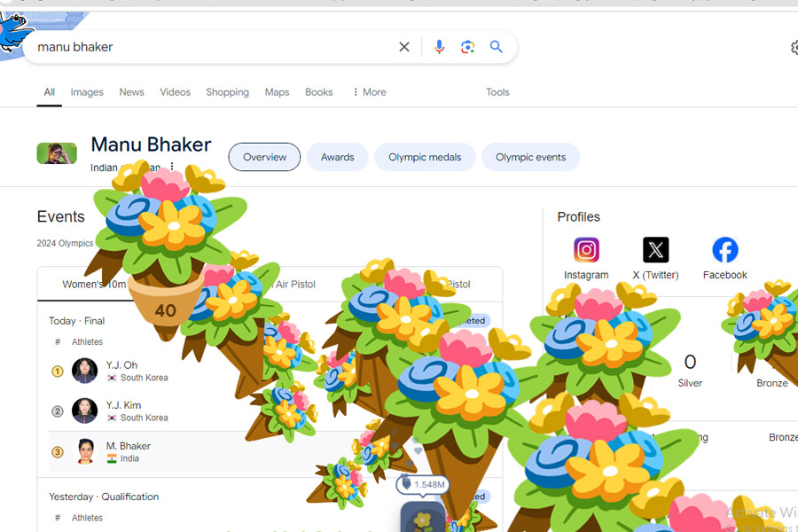This screenshot has width=798, height=532.
Task: Open Manu Bhaker's Facebook profile icon
Action: click(725, 250)
